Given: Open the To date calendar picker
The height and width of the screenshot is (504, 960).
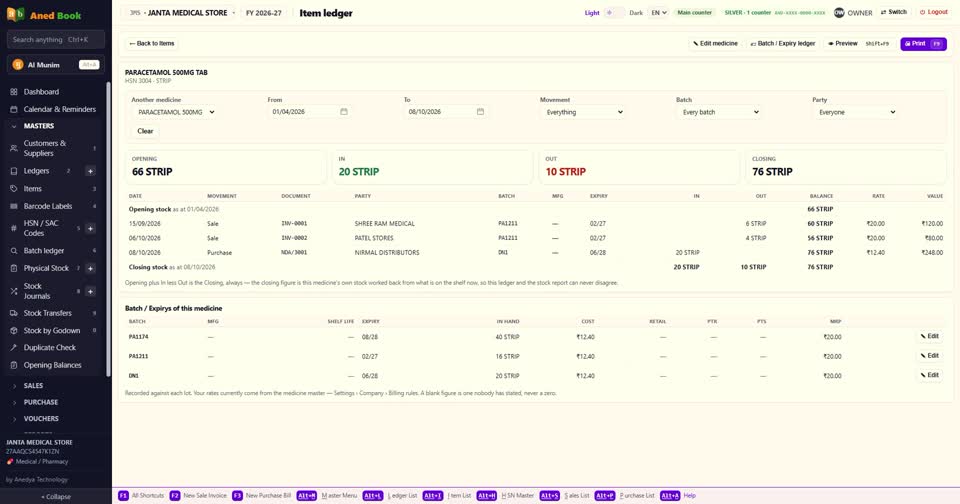Looking at the screenshot, I should pos(480,111).
